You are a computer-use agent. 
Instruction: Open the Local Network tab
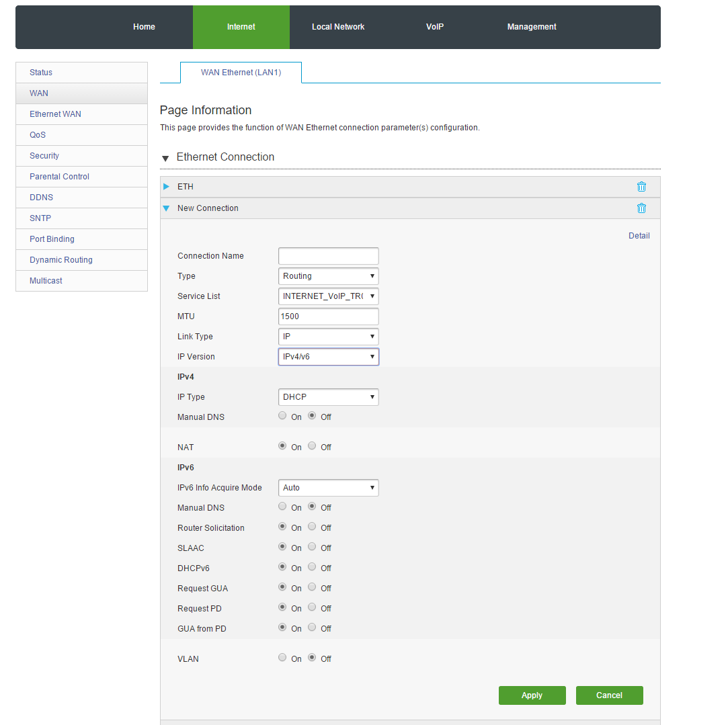338,27
